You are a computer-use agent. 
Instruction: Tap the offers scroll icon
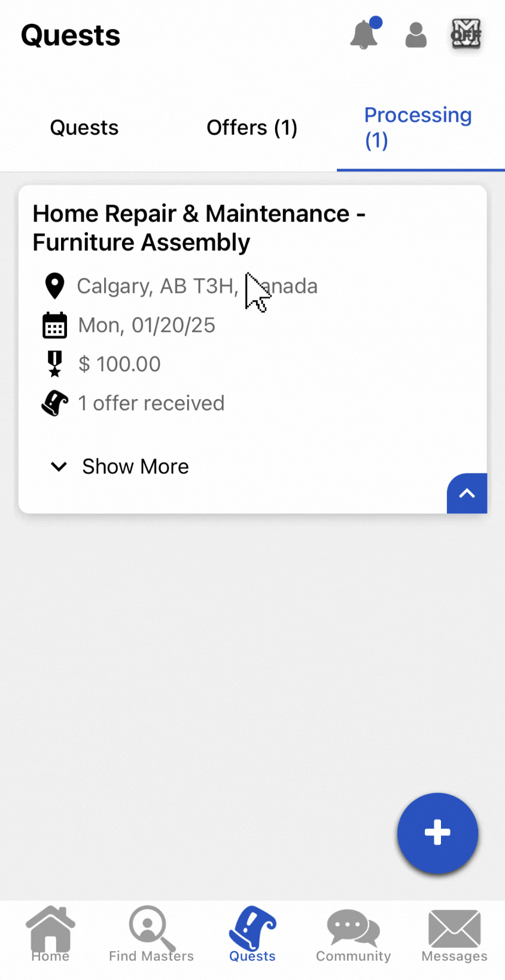coord(55,403)
